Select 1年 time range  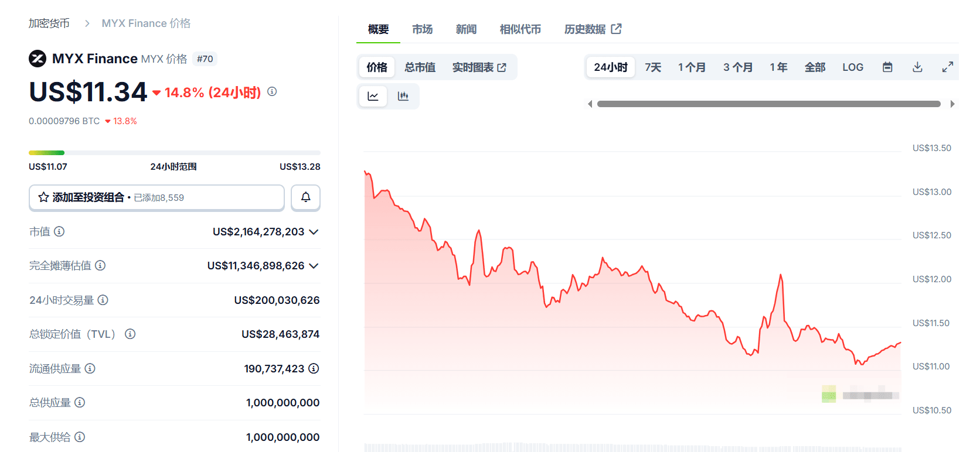point(778,67)
